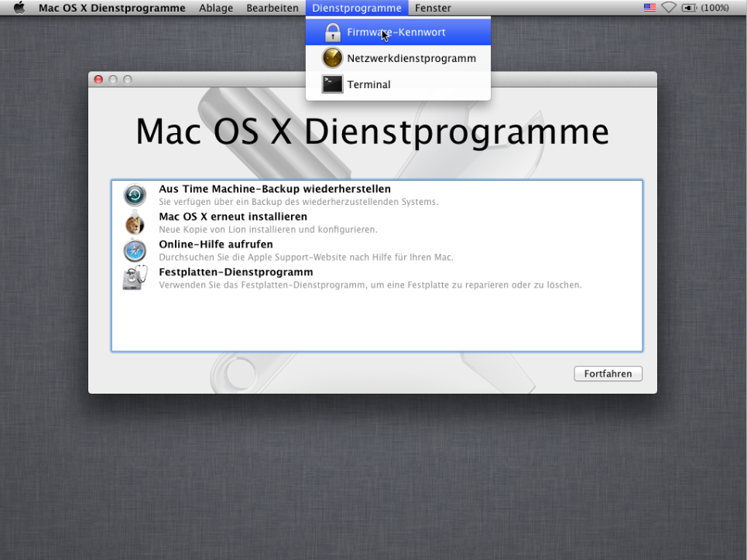Click the US flag input source icon
The height and width of the screenshot is (560, 747).
point(649,8)
